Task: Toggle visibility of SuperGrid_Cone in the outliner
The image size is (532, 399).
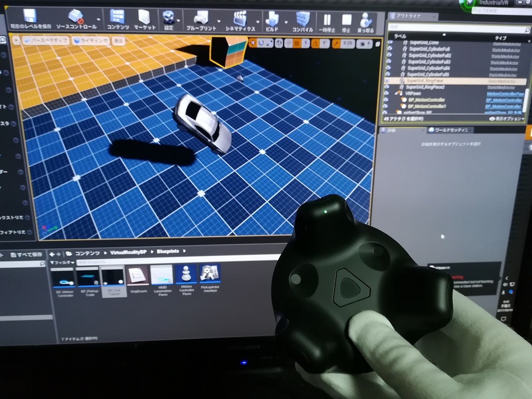Action: 390,42
